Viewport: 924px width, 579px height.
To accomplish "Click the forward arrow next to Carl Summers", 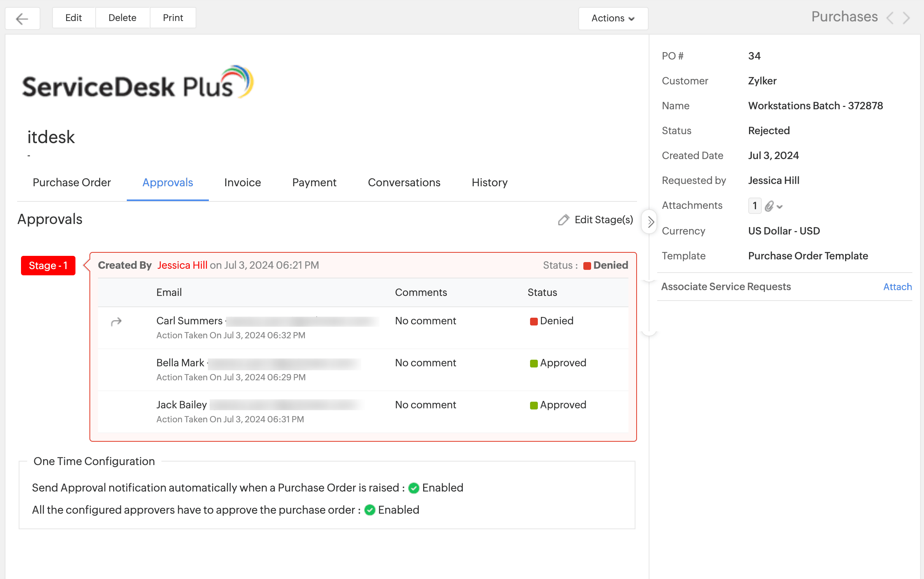I will point(116,321).
